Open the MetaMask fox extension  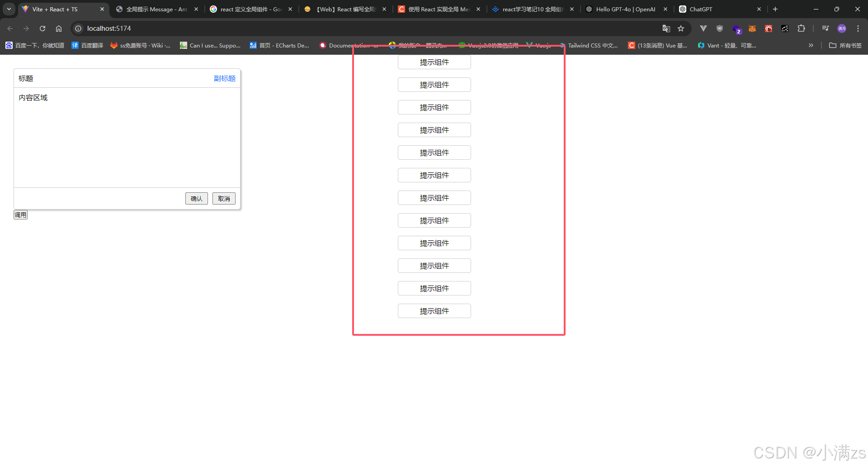click(752, 29)
